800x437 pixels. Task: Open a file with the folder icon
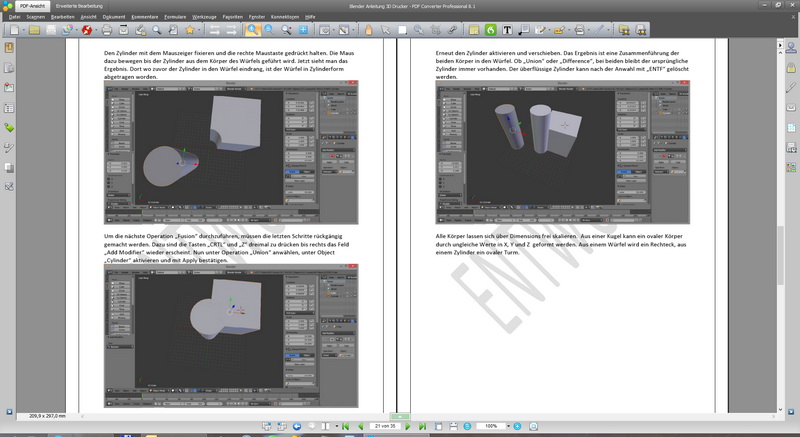[34, 30]
